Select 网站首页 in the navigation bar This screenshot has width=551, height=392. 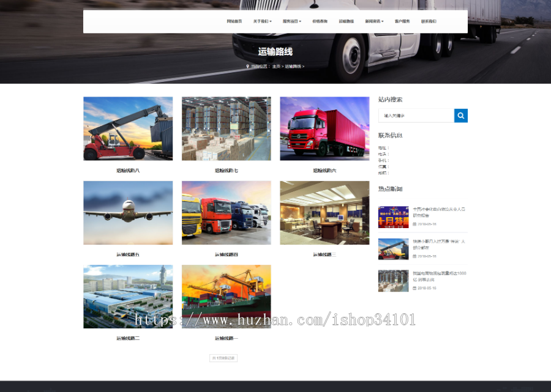tap(233, 21)
